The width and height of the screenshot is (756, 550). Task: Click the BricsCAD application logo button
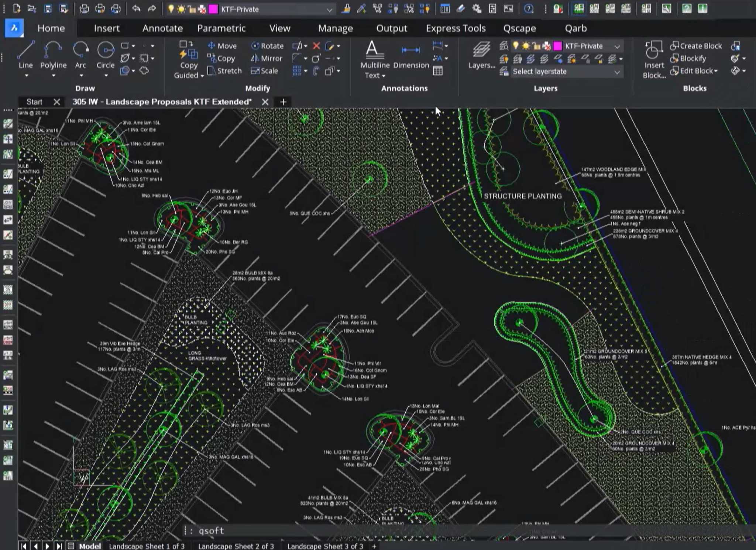tap(14, 28)
